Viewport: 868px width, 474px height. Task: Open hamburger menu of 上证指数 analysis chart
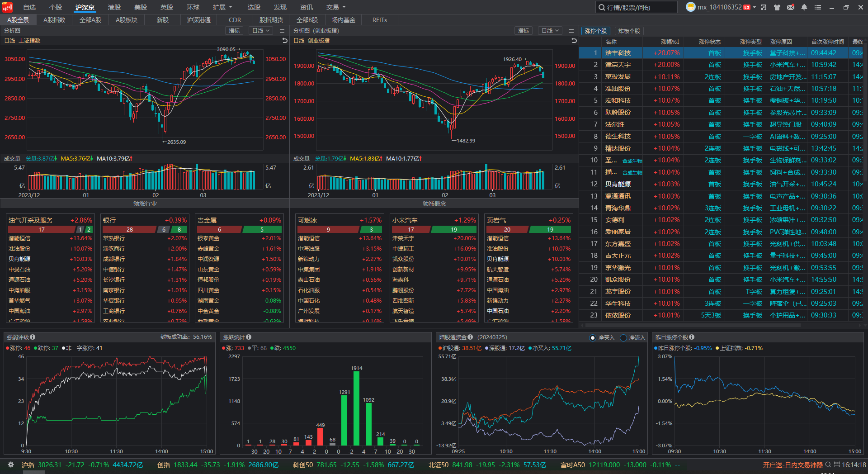point(282,31)
